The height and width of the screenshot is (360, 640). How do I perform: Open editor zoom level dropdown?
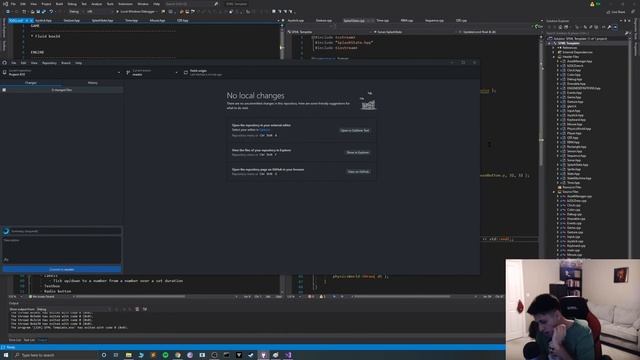pyautogui.click(x=15, y=297)
